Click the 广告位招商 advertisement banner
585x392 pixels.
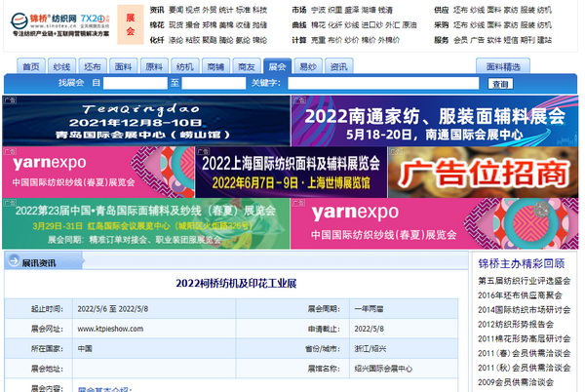[483, 172]
